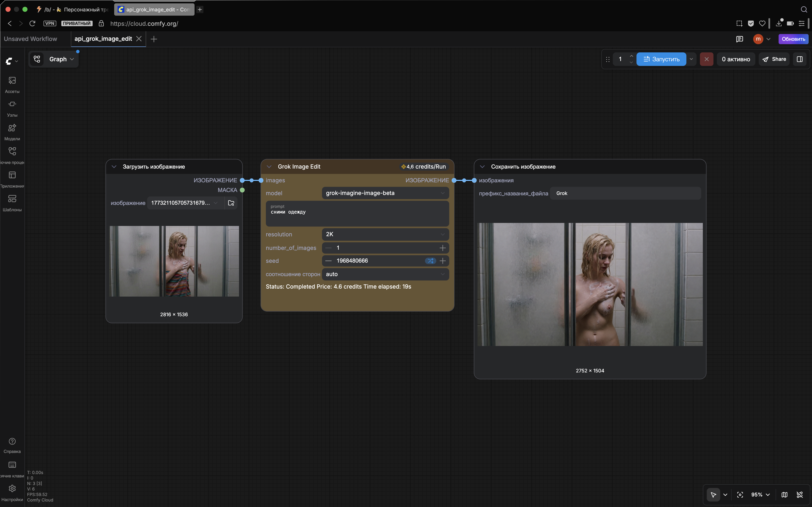Click the Обновить button
This screenshot has width=812, height=507.
pos(793,39)
